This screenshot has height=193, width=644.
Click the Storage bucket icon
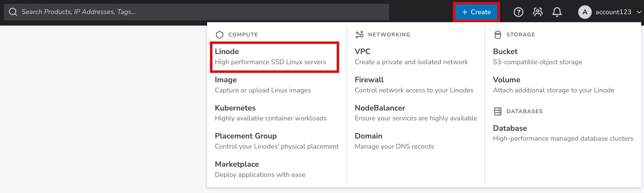pyautogui.click(x=498, y=34)
